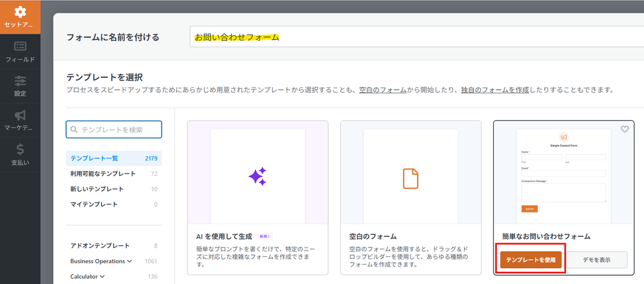Click the テンプレートを選択 heading
This screenshot has width=644, height=284.
104,77
